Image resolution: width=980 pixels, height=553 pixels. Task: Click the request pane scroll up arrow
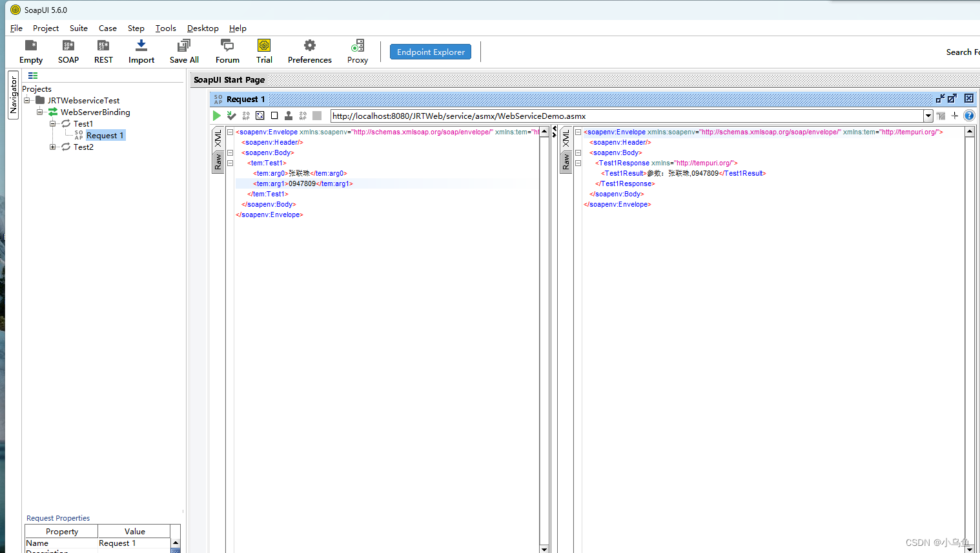pos(544,131)
